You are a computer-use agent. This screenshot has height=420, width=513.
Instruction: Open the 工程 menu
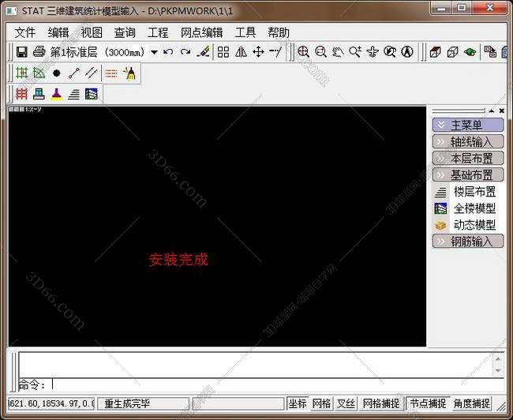(158, 32)
